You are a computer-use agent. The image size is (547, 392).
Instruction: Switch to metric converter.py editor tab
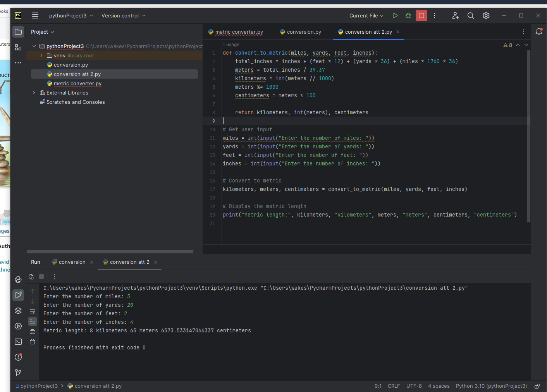click(x=236, y=32)
